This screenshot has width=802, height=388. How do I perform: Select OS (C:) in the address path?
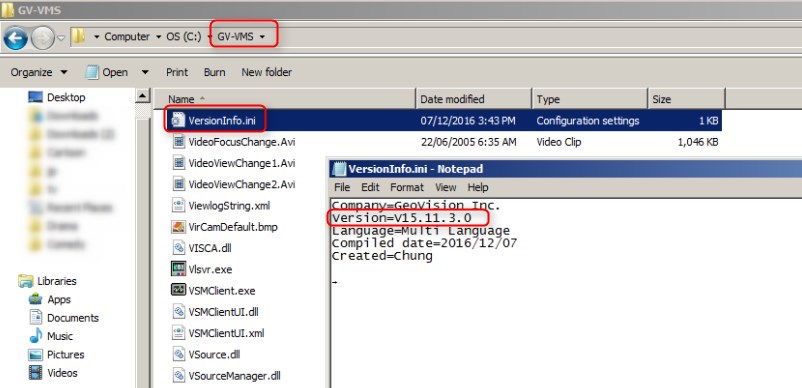[x=184, y=37]
